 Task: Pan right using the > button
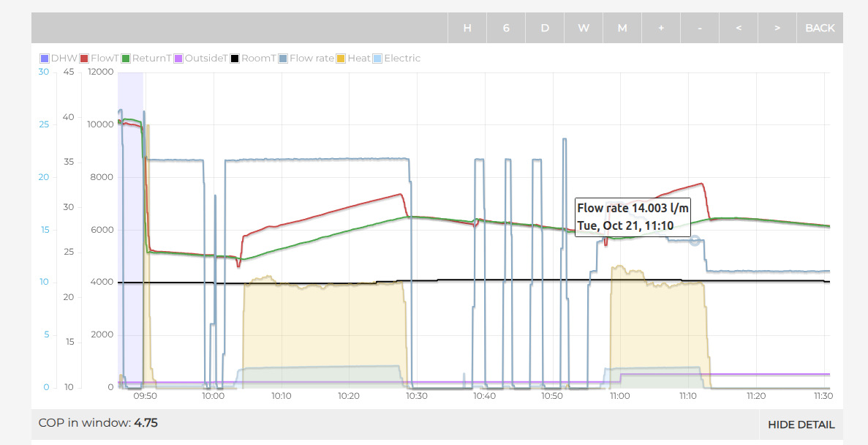(x=777, y=28)
